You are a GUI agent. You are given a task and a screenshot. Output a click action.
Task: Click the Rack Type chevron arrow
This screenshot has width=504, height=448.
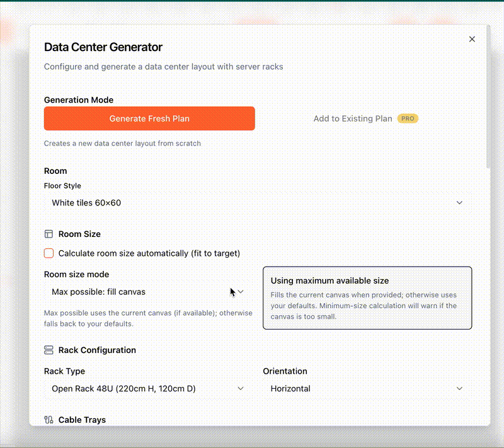coord(241,389)
